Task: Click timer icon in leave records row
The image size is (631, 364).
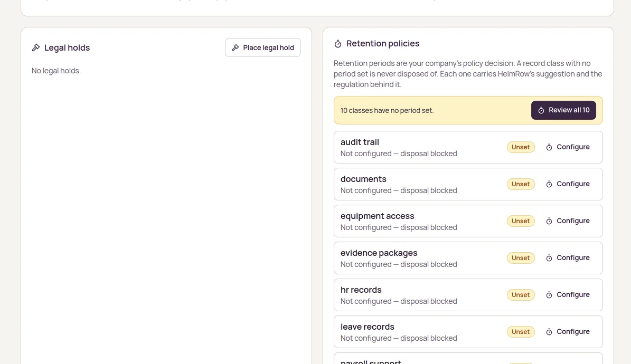Action: point(549,332)
